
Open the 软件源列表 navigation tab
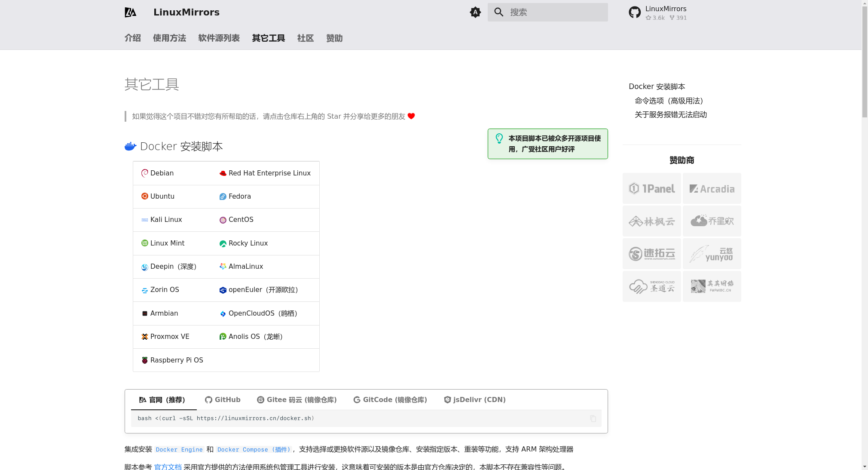click(219, 38)
